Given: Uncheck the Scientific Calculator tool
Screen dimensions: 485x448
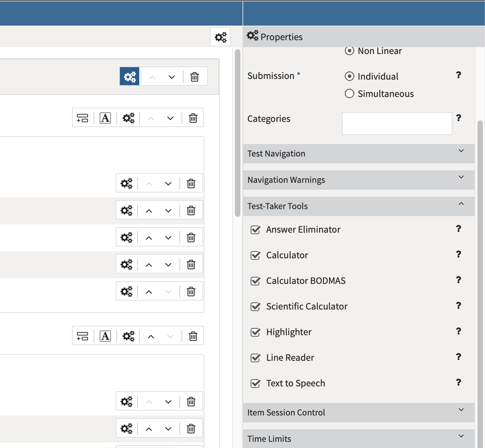Looking at the screenshot, I should pyautogui.click(x=255, y=307).
